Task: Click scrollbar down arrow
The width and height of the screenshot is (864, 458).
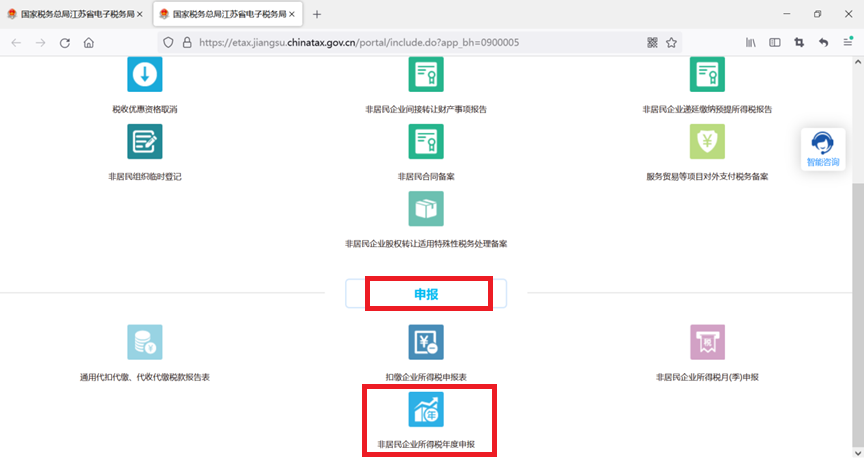Action: (x=858, y=452)
